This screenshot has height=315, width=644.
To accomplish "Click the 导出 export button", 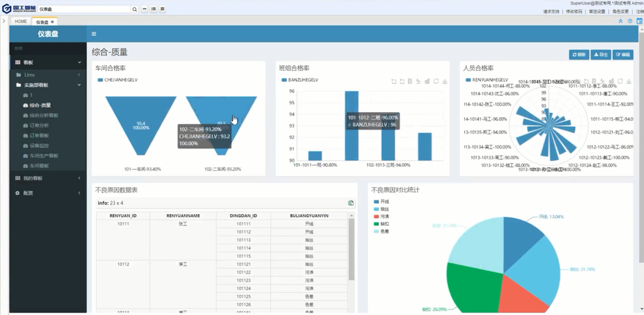I will pos(601,55).
